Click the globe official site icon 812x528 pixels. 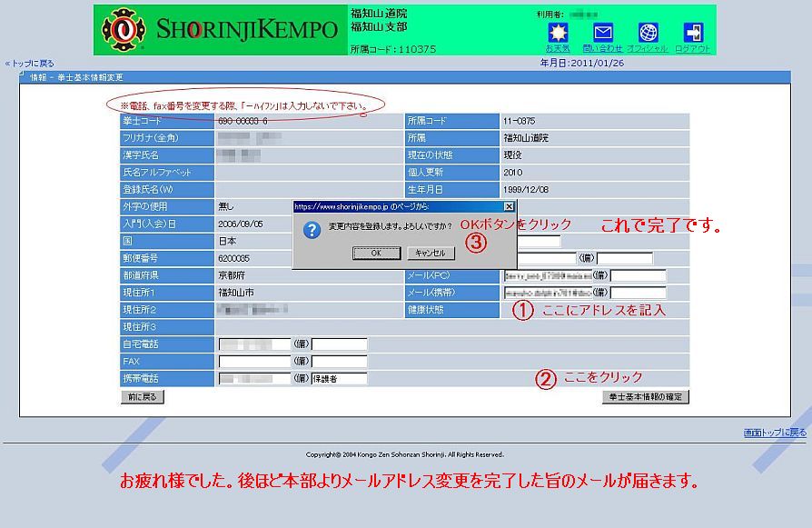(x=648, y=32)
